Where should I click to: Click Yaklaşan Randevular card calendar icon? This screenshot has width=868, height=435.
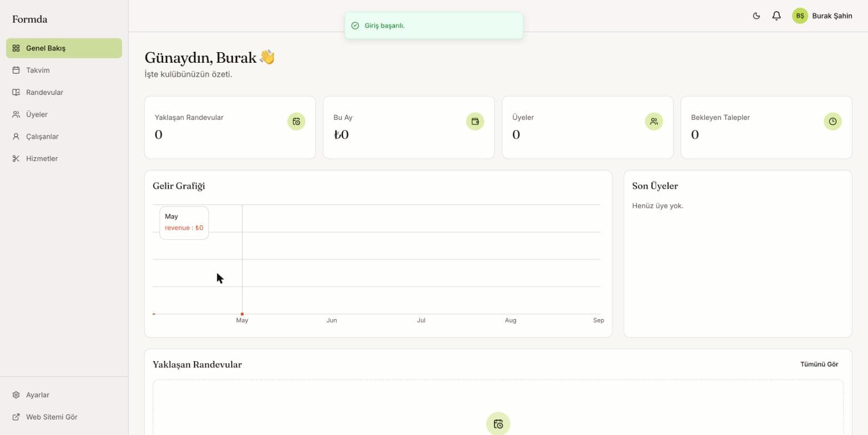(297, 122)
